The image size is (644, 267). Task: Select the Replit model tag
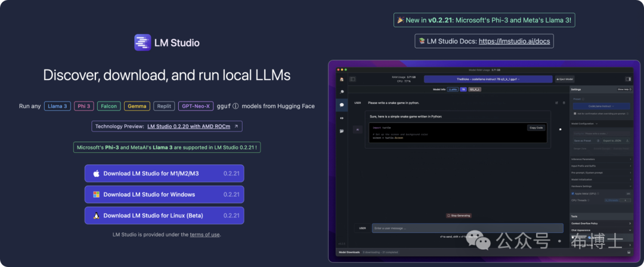pos(165,106)
